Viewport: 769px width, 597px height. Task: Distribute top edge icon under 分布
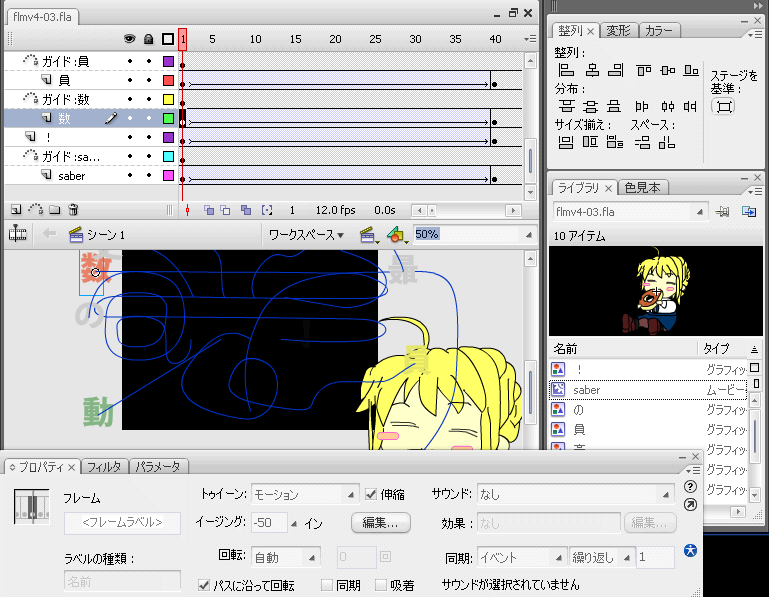(x=566, y=106)
